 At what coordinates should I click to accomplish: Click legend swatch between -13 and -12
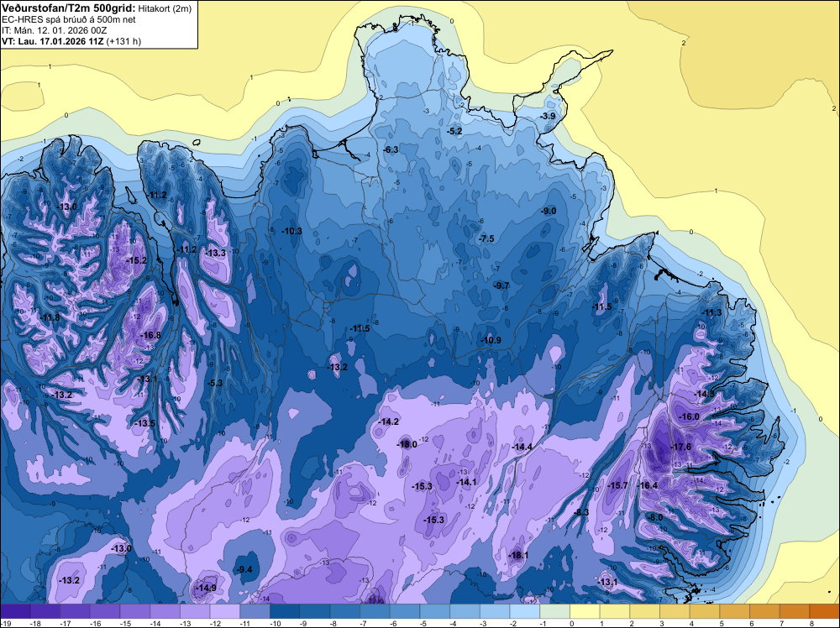195,611
